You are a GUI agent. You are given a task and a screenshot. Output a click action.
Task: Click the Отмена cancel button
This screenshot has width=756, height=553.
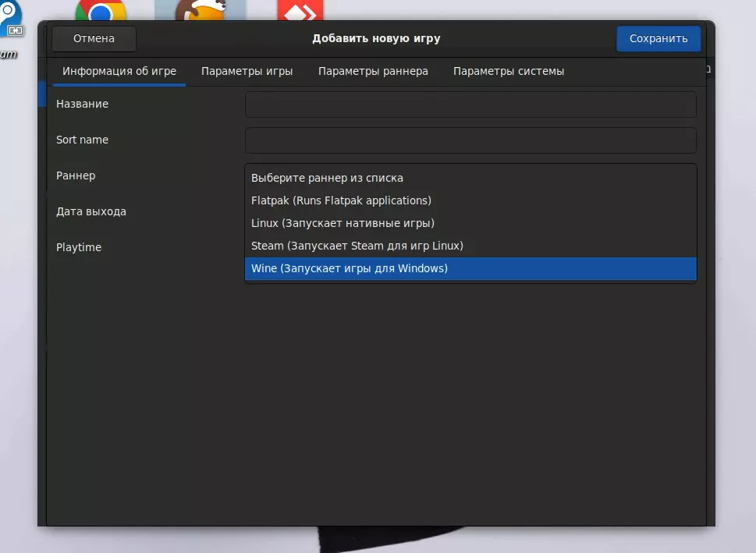point(94,38)
